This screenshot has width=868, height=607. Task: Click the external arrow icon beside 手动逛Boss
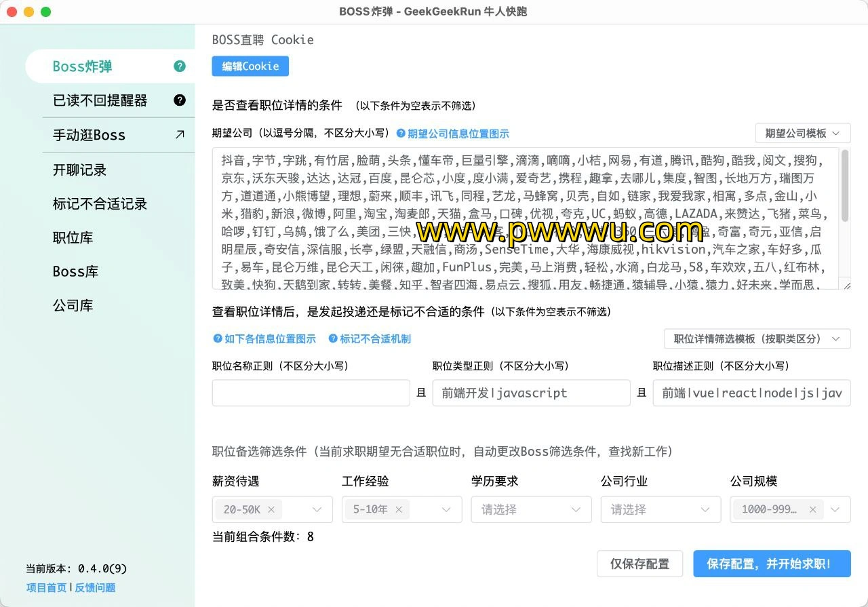click(180, 134)
